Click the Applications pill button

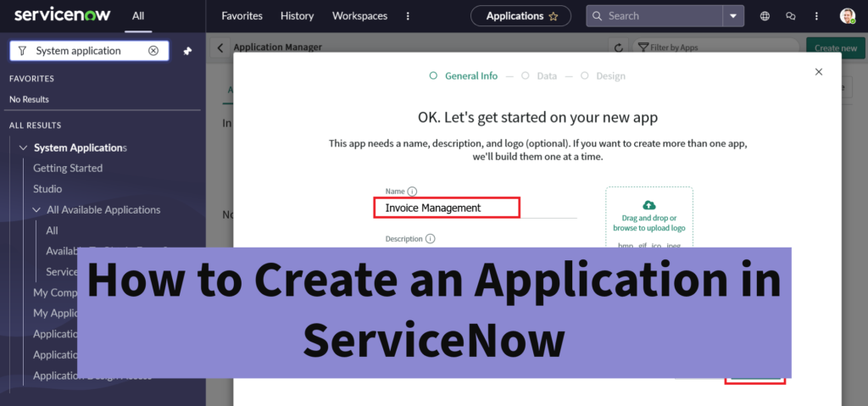520,16
